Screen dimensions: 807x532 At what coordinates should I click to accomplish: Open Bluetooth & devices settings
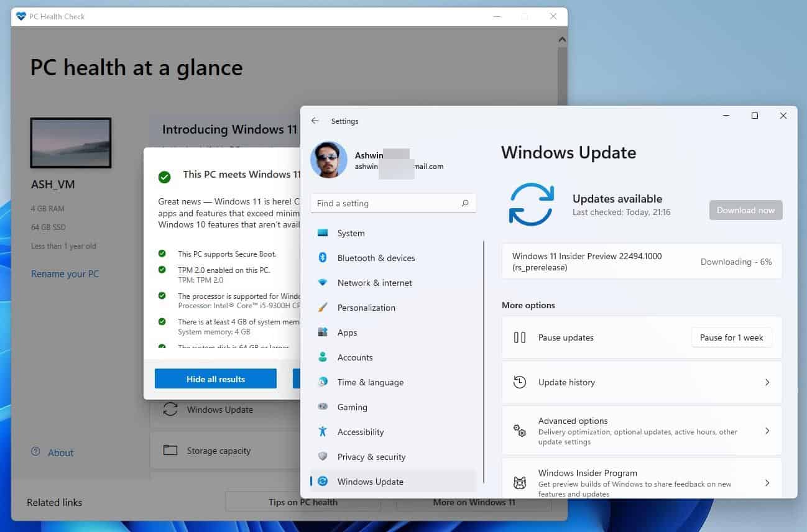(393, 258)
